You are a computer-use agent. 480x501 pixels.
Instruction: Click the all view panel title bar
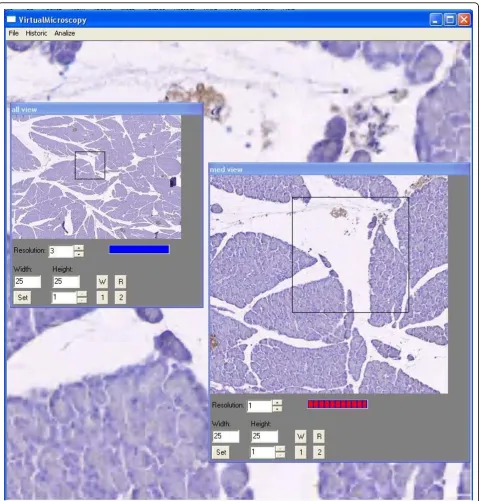pos(107,109)
